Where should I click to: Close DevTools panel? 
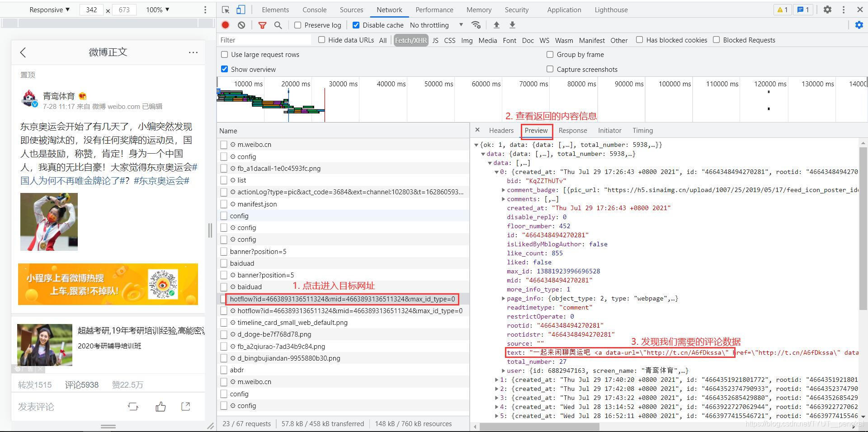860,9
